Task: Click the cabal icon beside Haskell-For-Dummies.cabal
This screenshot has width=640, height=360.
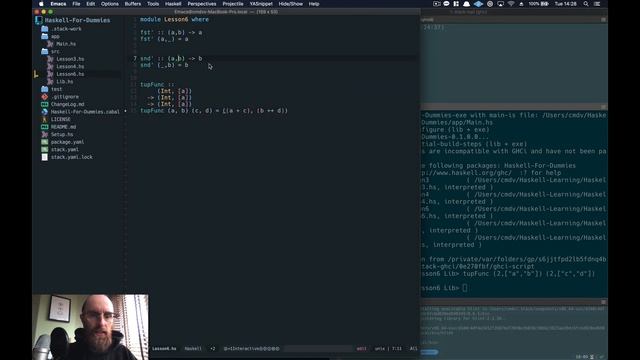Action: 44,112
